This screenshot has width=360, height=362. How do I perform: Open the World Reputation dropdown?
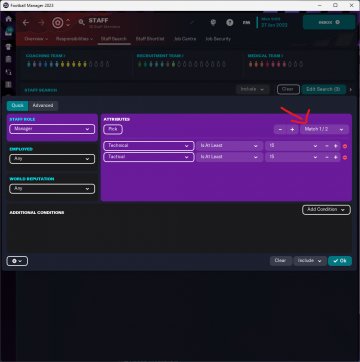52,189
